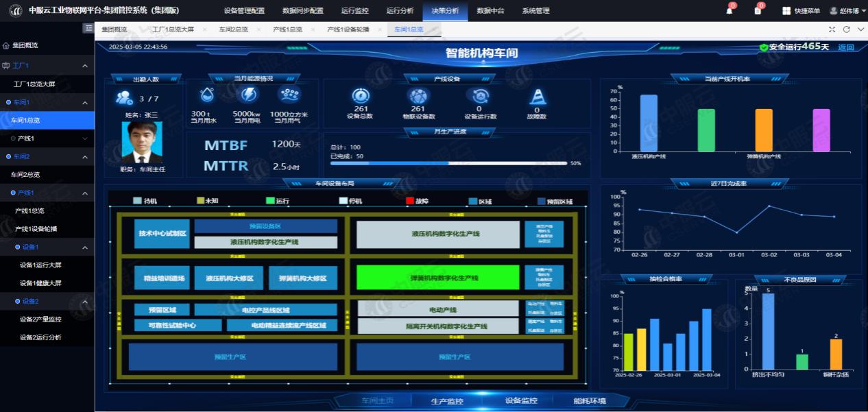
Task: Open the tabs options chevron dropdown
Action: click(860, 29)
